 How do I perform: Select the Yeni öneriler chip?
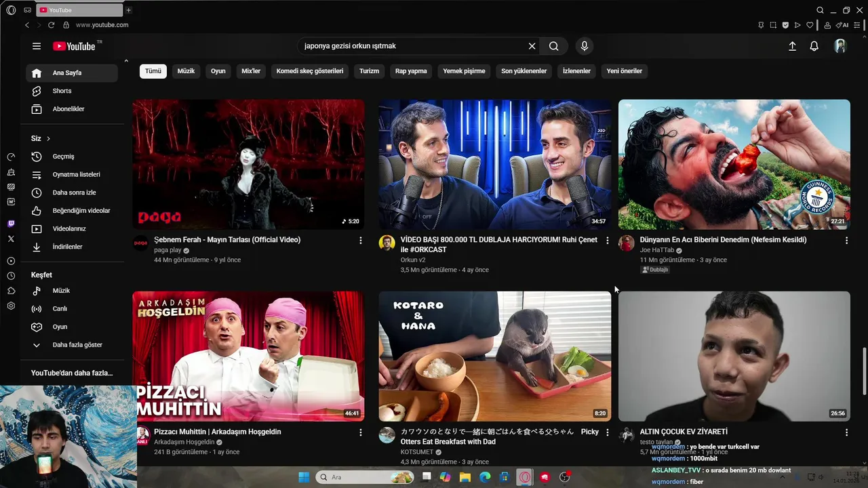[624, 70]
